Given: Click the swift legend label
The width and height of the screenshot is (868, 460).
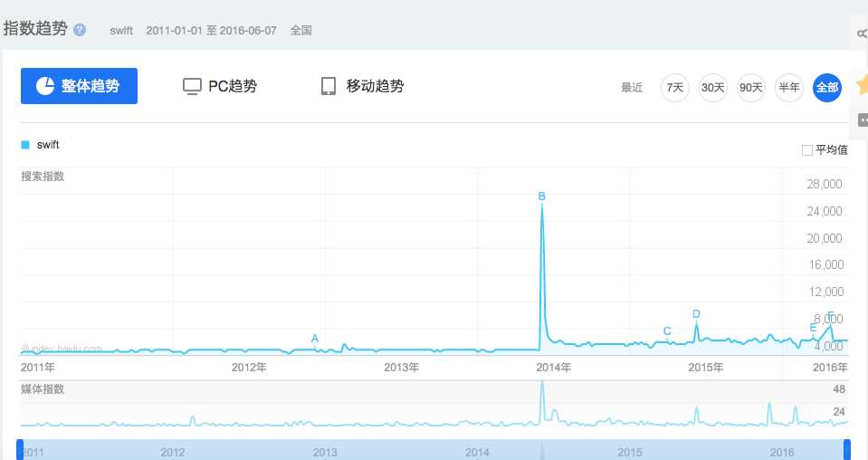Looking at the screenshot, I should tap(48, 145).
